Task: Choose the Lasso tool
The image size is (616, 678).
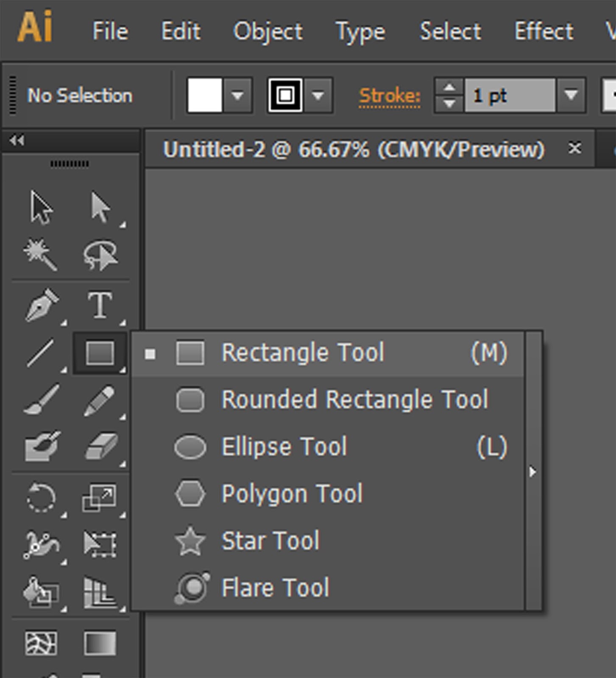Action: pos(100,255)
